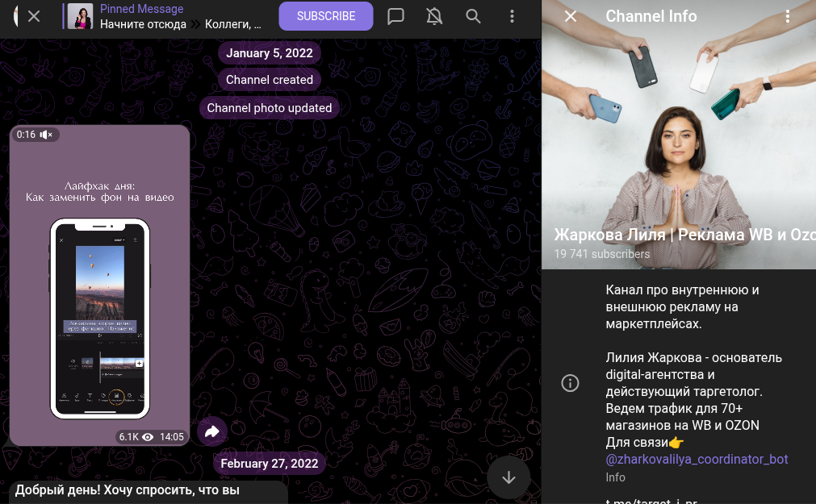Click the January 5, 2022 date badge
Screen dimensions: 816x504
tap(269, 53)
